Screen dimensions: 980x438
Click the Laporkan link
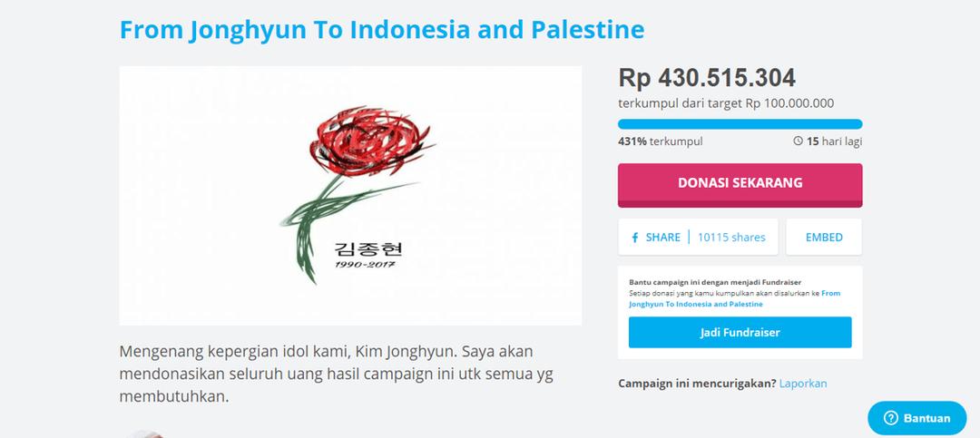[x=802, y=383]
